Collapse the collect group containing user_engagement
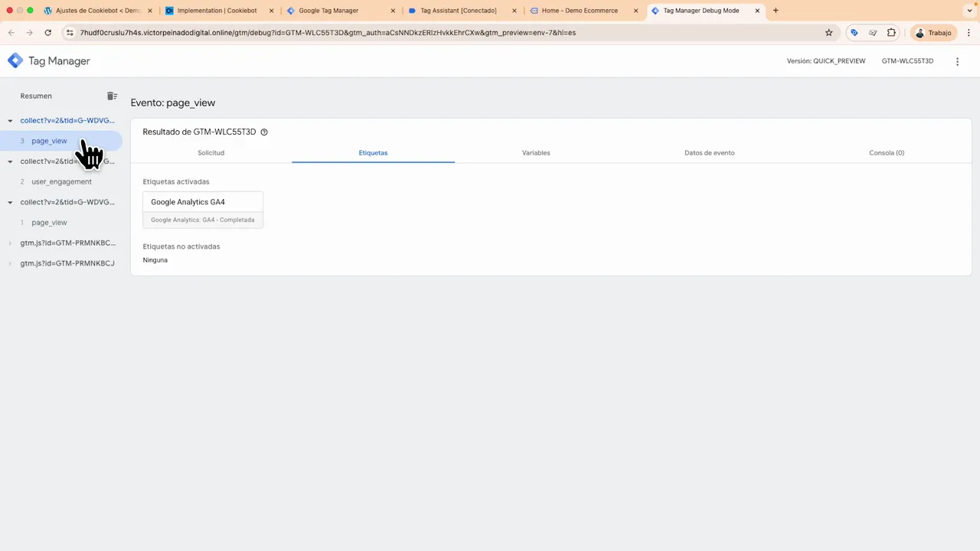 click(10, 161)
